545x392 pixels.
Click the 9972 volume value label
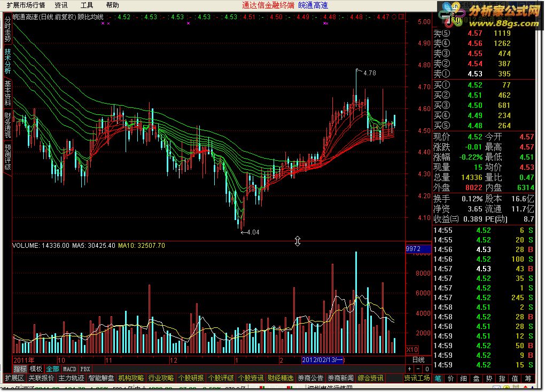(418, 249)
